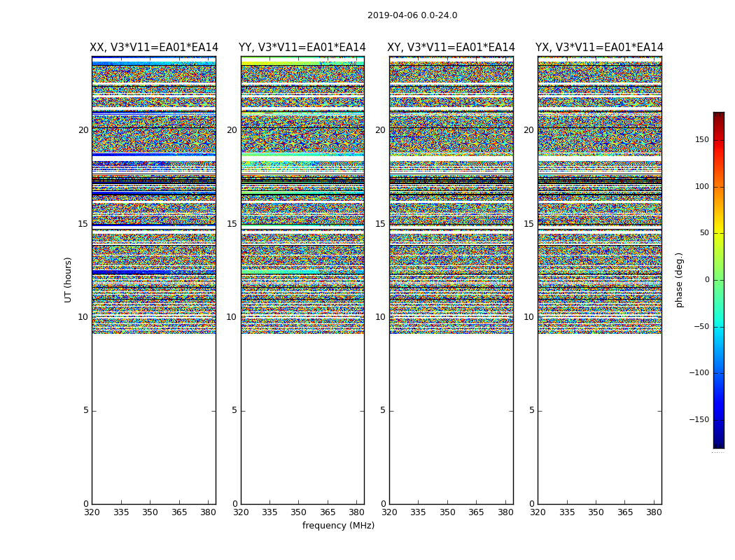Click the "XX, V3*V11=EA01*EA14" panel title
This screenshot has height=560, width=735.
[x=154, y=48]
